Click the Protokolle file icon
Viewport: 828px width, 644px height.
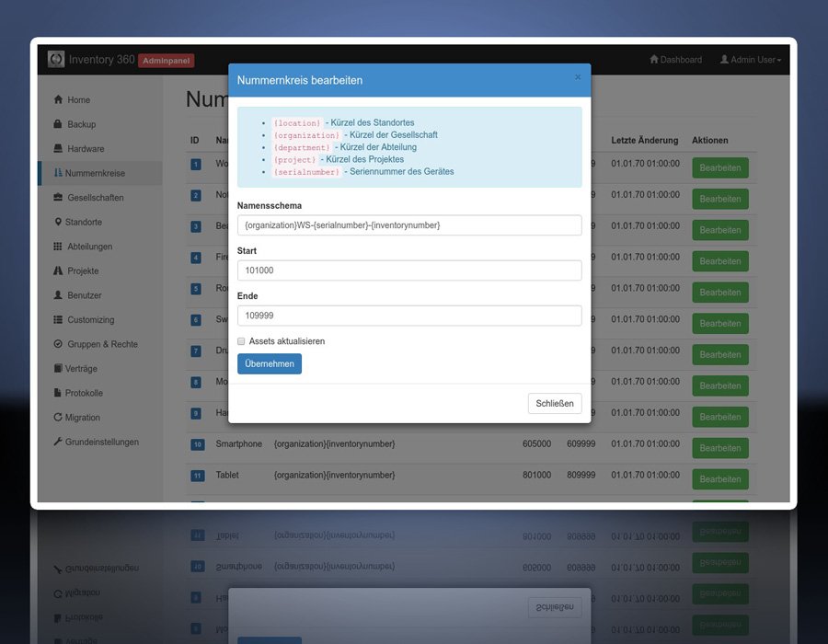click(x=58, y=392)
